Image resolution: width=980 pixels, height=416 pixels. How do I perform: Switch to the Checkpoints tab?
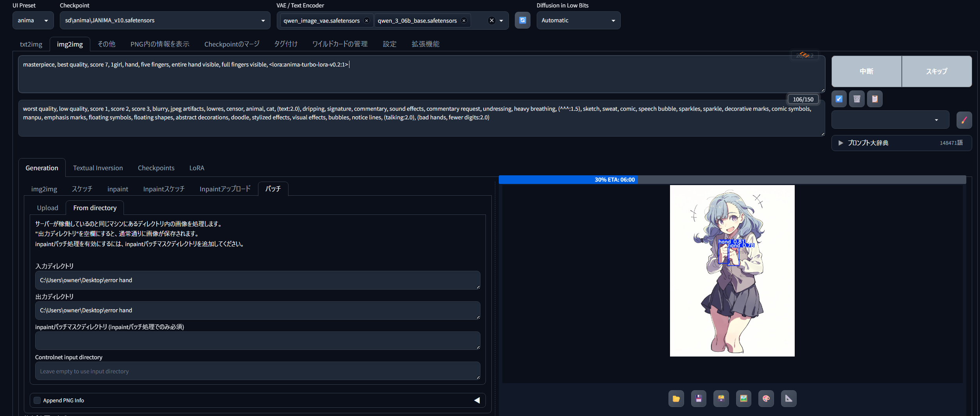coord(156,168)
